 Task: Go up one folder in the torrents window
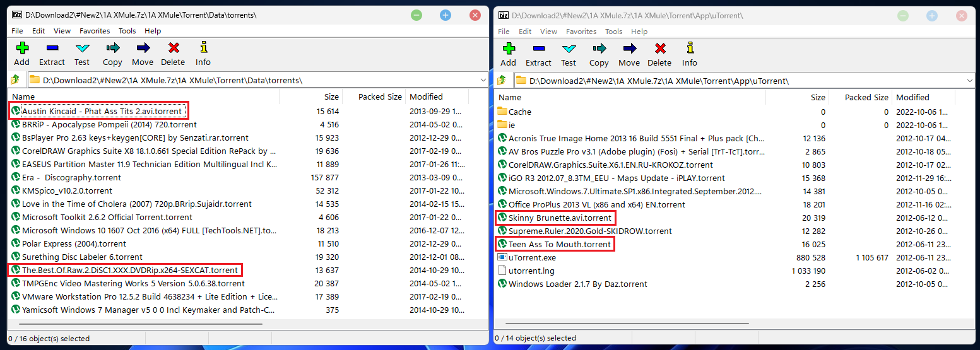coord(15,80)
